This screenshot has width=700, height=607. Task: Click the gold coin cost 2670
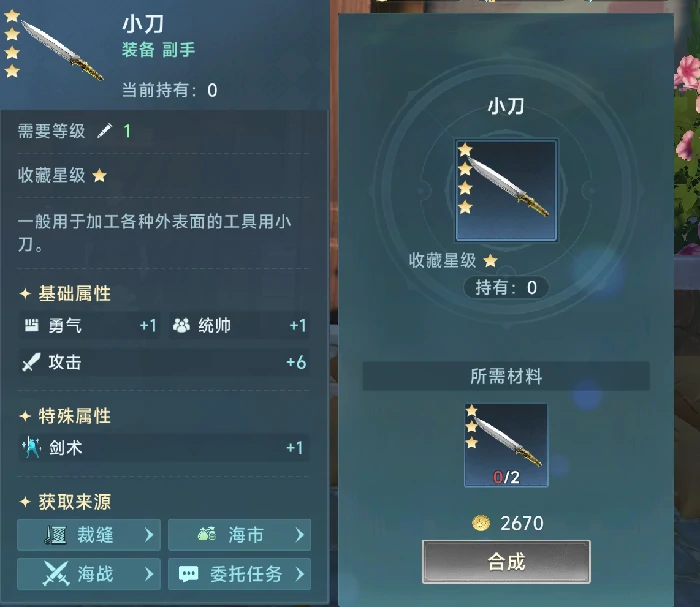pos(508,523)
